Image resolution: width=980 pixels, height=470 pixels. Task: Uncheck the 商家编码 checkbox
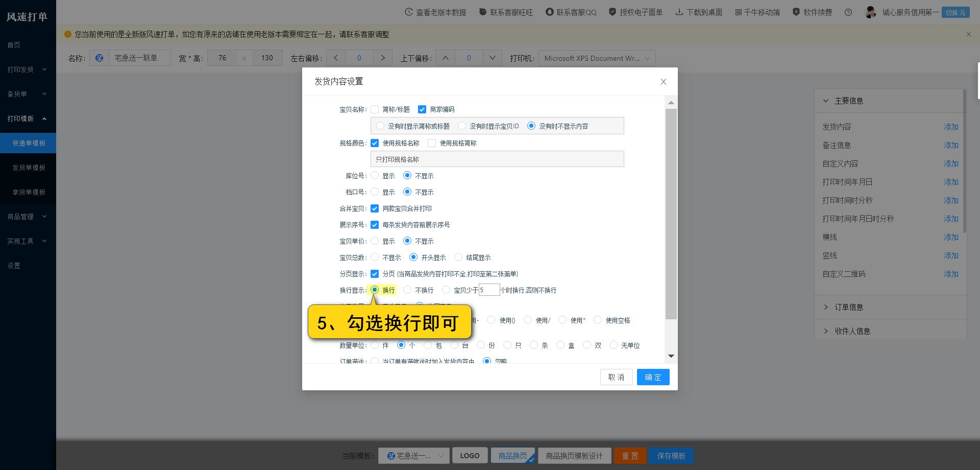click(x=422, y=109)
